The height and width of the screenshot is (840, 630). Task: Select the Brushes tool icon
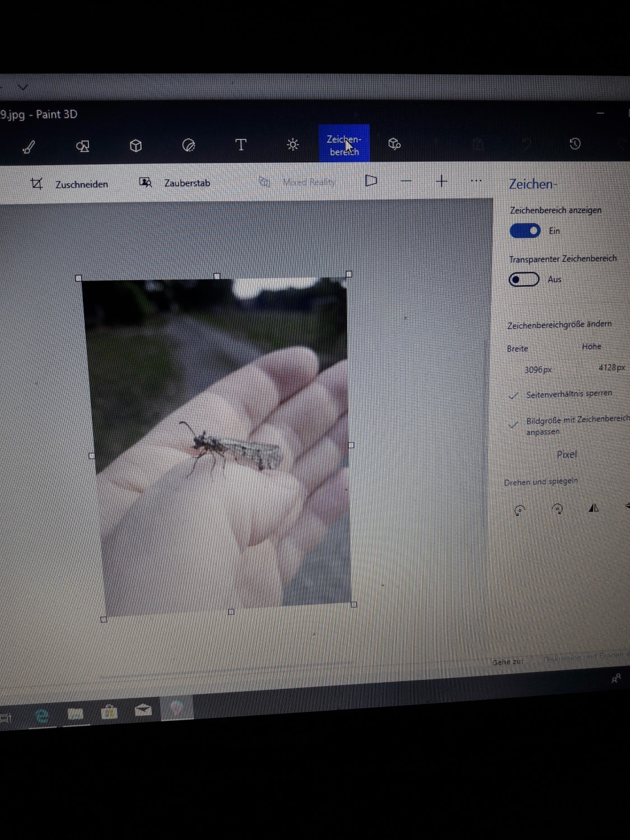29,147
